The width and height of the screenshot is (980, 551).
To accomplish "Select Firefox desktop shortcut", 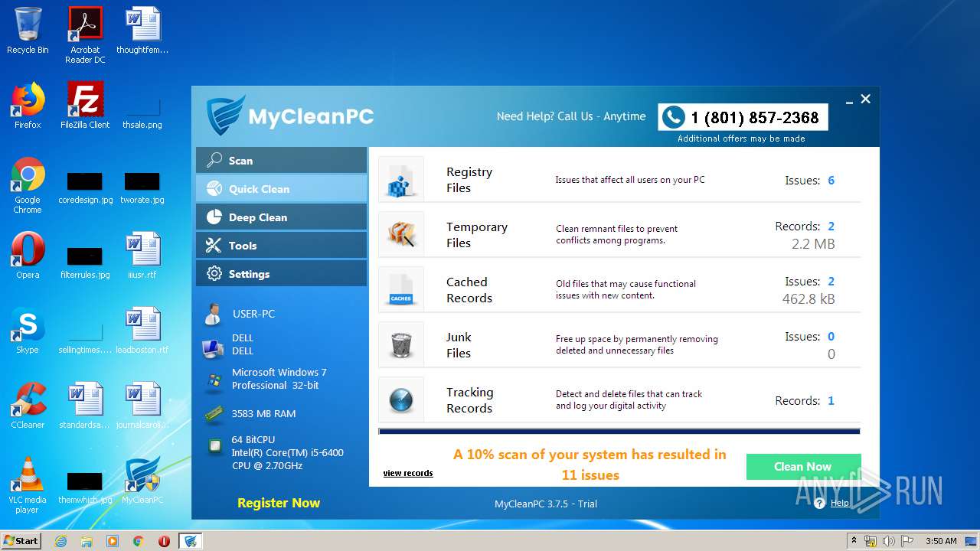I will click(x=28, y=106).
